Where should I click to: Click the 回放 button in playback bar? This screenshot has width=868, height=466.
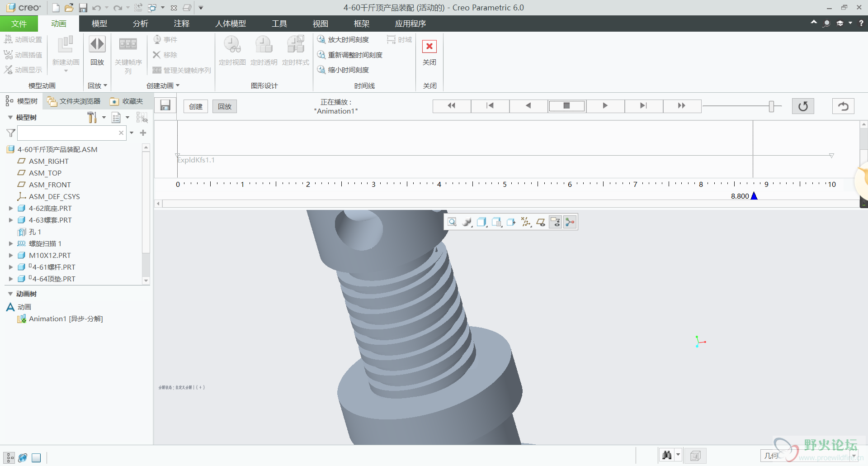pyautogui.click(x=225, y=106)
